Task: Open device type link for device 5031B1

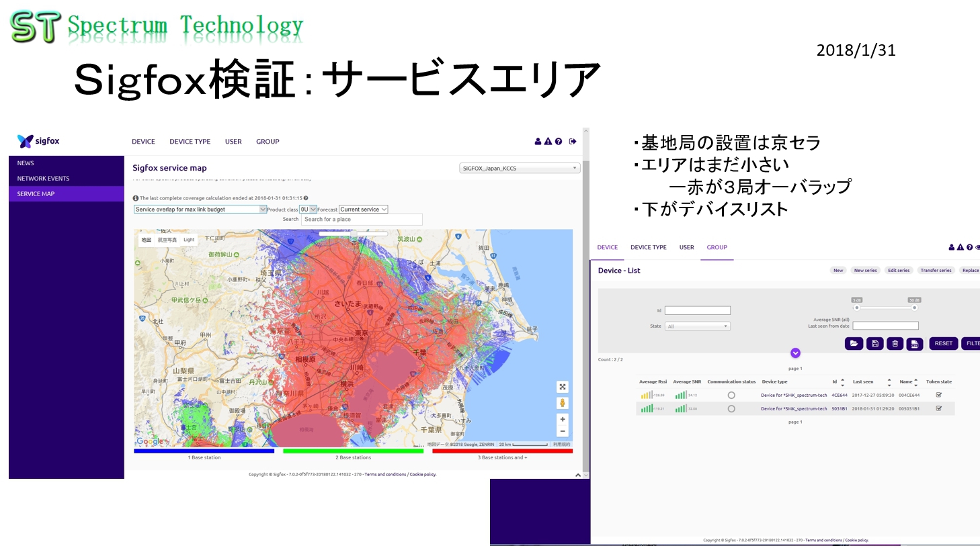Action: (x=794, y=409)
